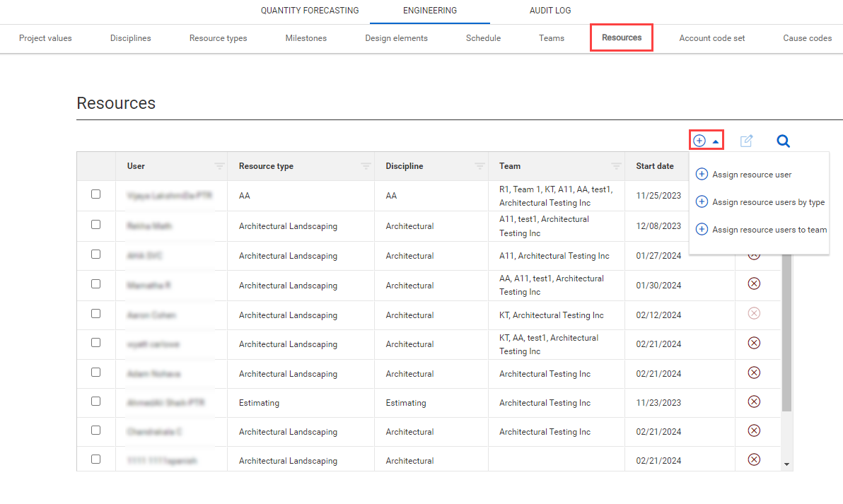Open Discipline column filter dropdown

click(479, 166)
